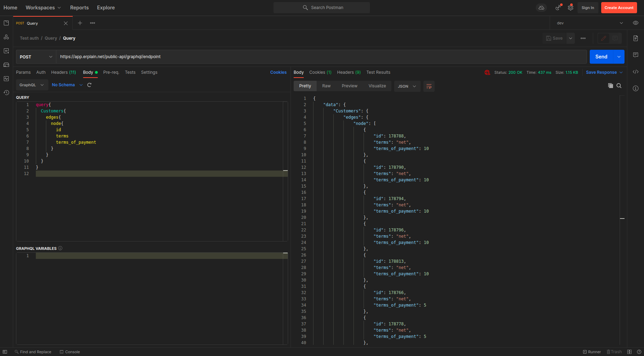644x356 pixels.
Task: Click the refresh schema icon
Action: click(89, 85)
